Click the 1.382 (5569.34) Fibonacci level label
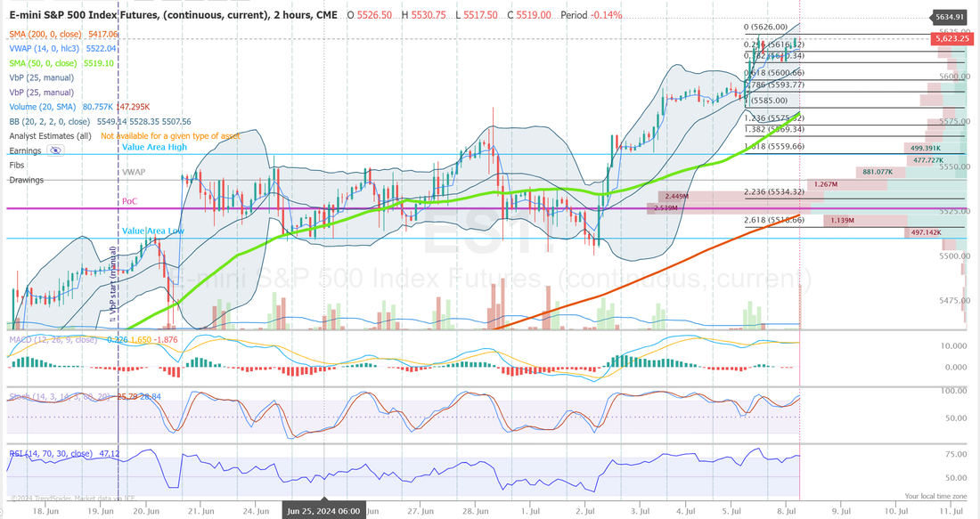Image resolution: width=980 pixels, height=519 pixels. pyautogui.click(x=773, y=129)
